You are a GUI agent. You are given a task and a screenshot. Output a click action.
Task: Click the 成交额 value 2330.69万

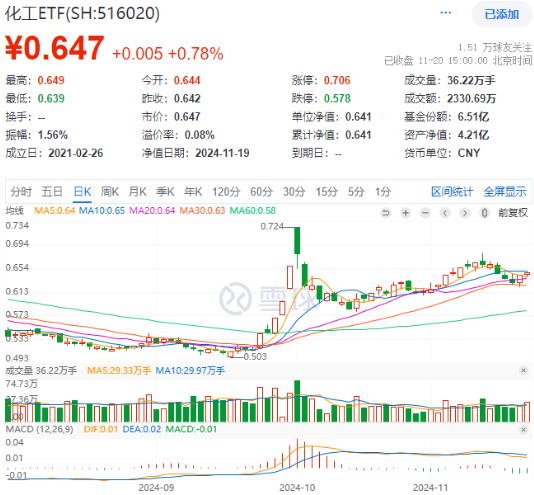pos(472,99)
